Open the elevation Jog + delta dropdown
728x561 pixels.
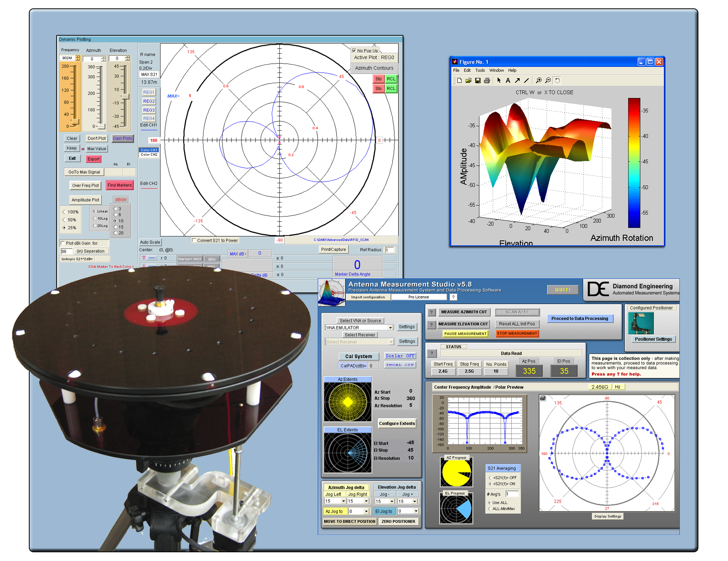tap(415, 501)
